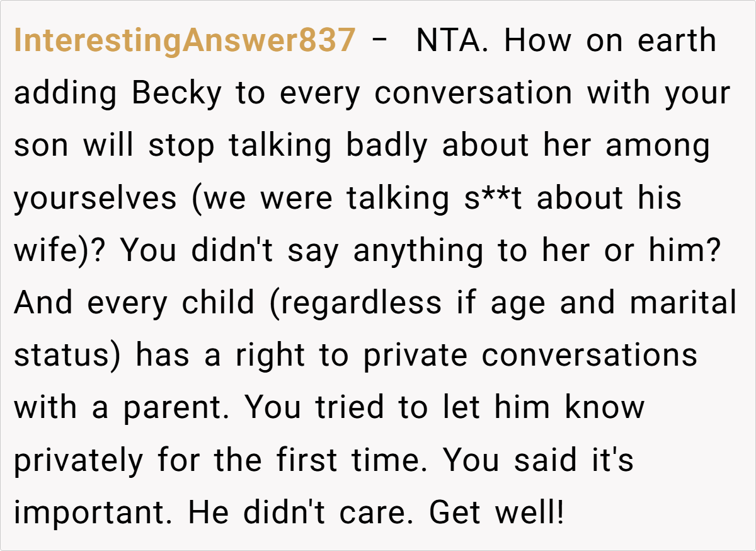This screenshot has width=756, height=551.
Task: Click the word 'marital' in the comment
Action: (x=682, y=303)
